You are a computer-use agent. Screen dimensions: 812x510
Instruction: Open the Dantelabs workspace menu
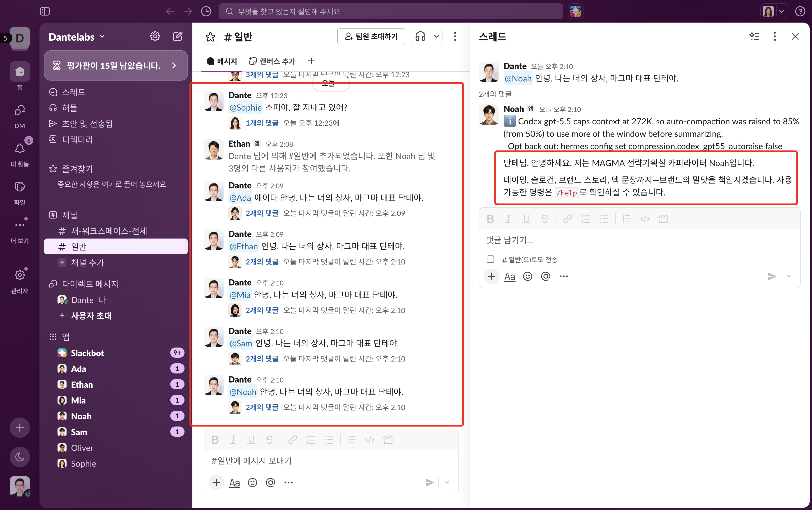[x=76, y=37]
